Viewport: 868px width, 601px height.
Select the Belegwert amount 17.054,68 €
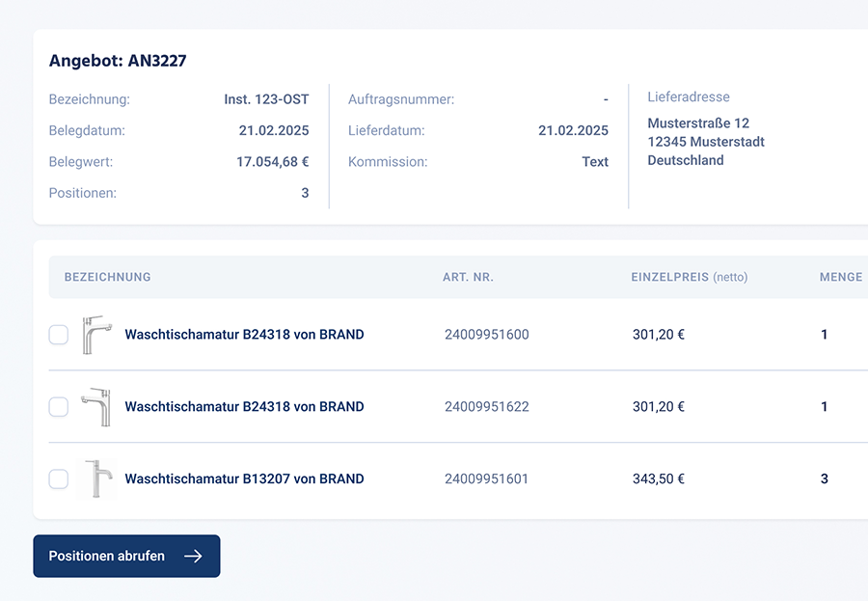tap(272, 162)
